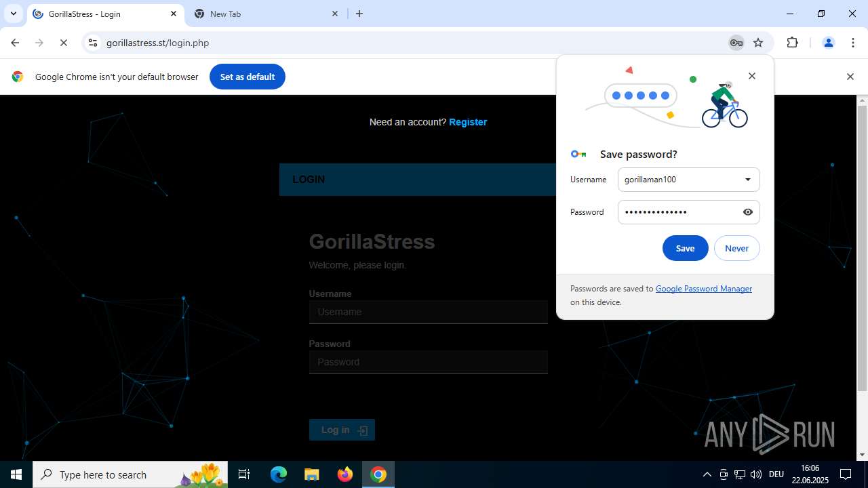This screenshot has height=488, width=868.
Task: Set Chrome as default browser
Action: point(248,77)
